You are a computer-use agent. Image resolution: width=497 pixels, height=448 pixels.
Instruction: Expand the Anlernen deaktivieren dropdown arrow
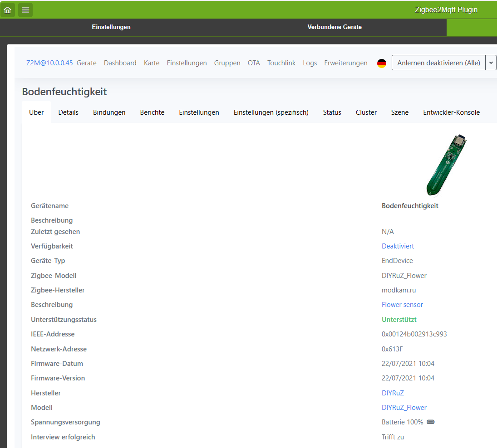491,63
